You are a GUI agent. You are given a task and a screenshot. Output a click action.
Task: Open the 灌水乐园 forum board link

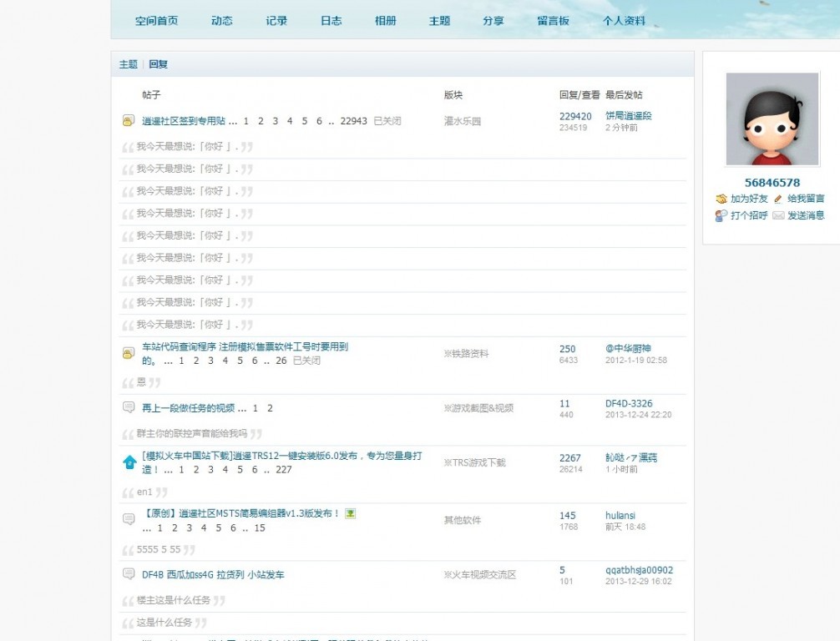point(463,121)
